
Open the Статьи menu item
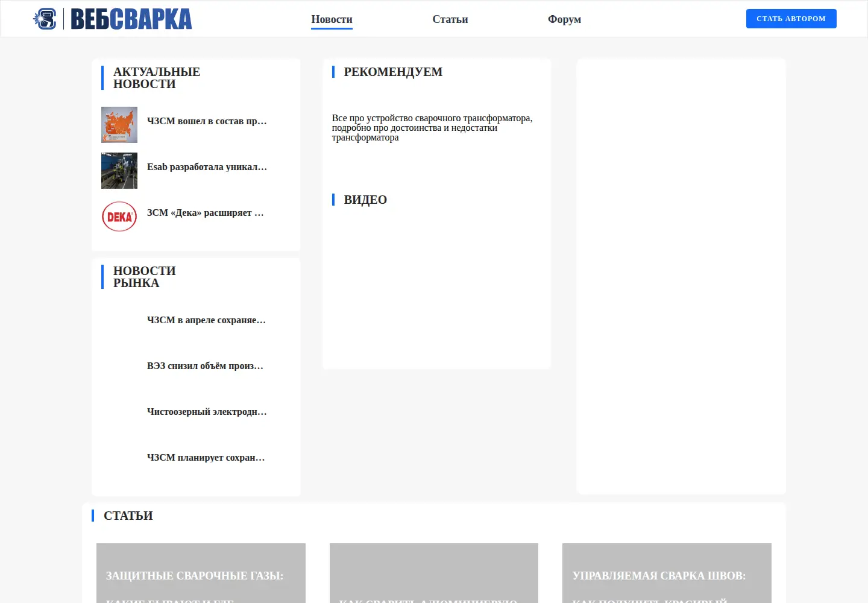(450, 19)
